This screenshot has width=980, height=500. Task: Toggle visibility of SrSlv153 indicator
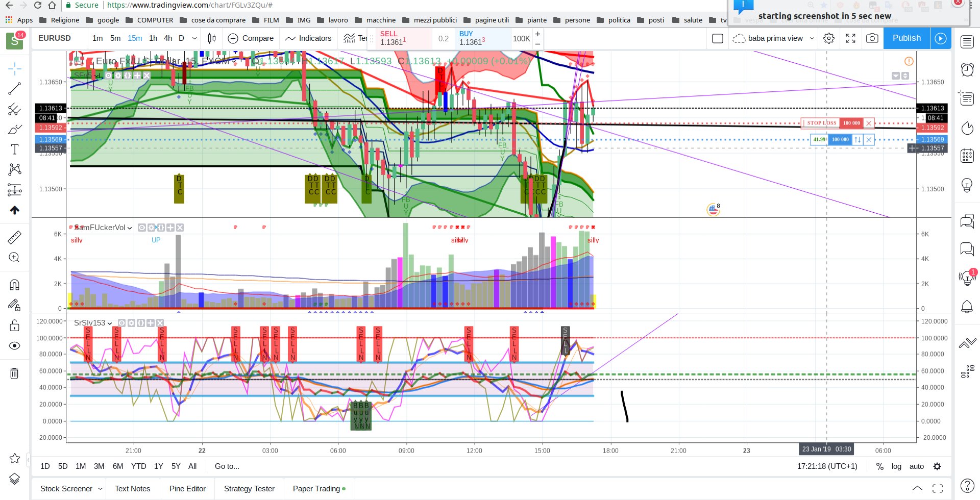tap(122, 323)
